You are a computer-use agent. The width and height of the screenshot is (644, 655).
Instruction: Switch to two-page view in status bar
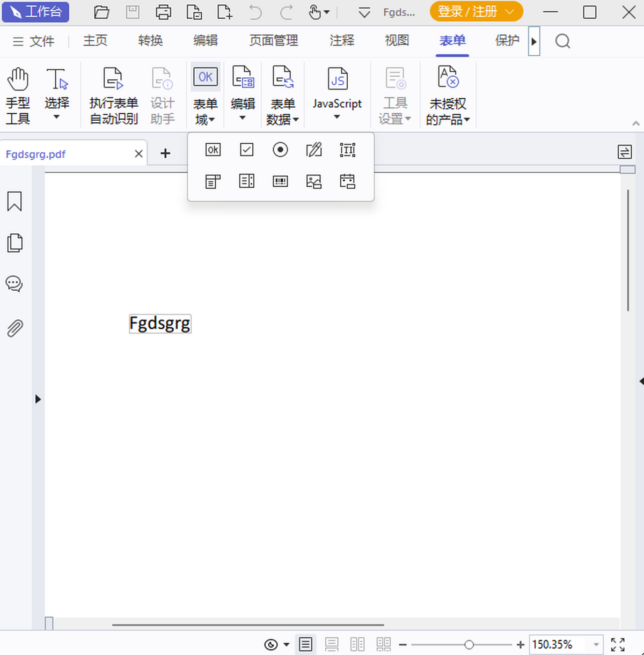tap(357, 644)
